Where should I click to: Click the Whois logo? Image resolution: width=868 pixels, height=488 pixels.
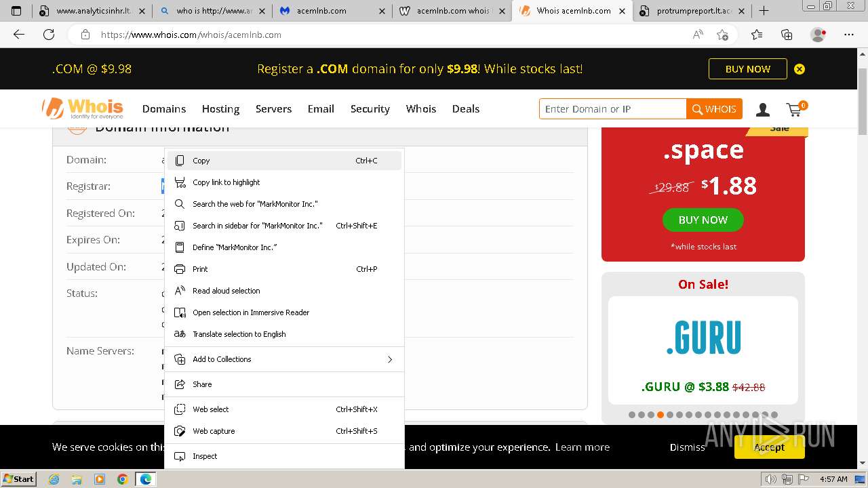83,108
